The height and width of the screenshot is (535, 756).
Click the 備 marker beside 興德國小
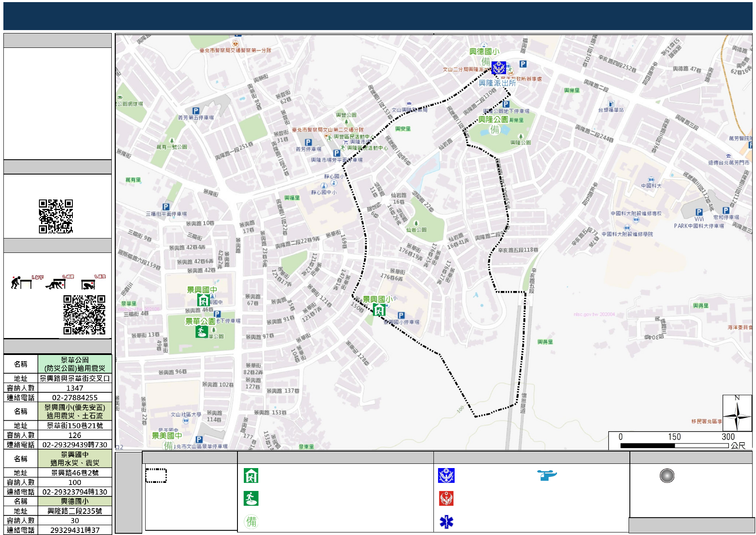486,62
